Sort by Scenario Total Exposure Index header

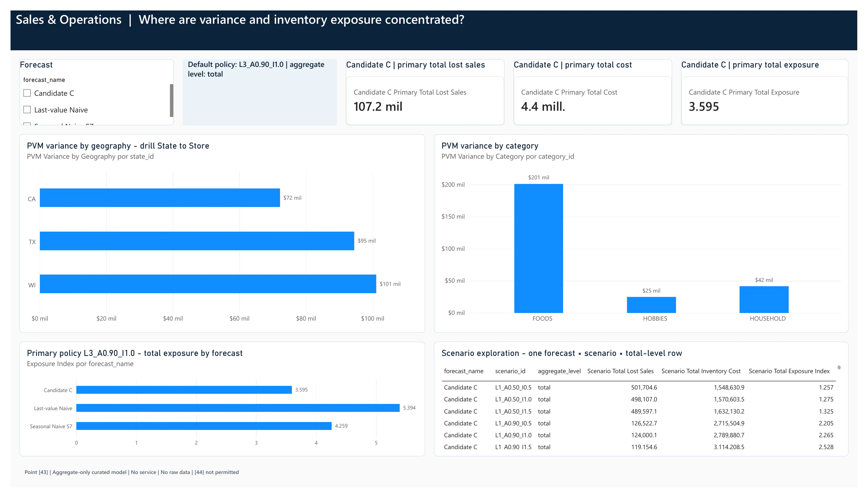tap(789, 371)
